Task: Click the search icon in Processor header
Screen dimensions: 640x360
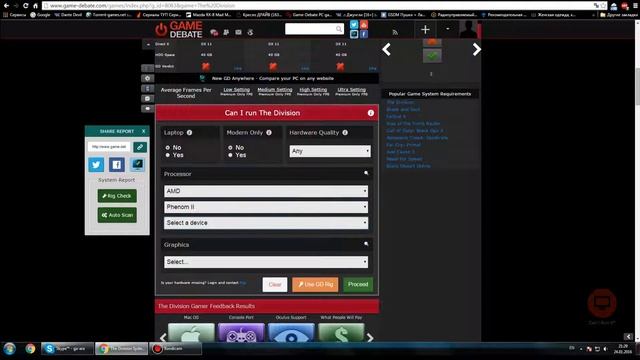Action: 366,173
